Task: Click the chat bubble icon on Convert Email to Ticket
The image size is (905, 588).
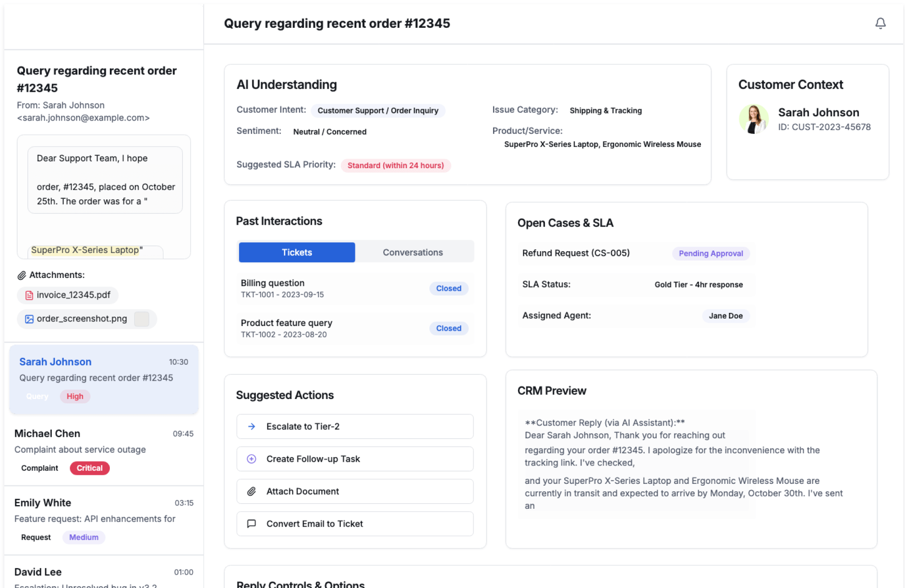Action: click(x=252, y=524)
